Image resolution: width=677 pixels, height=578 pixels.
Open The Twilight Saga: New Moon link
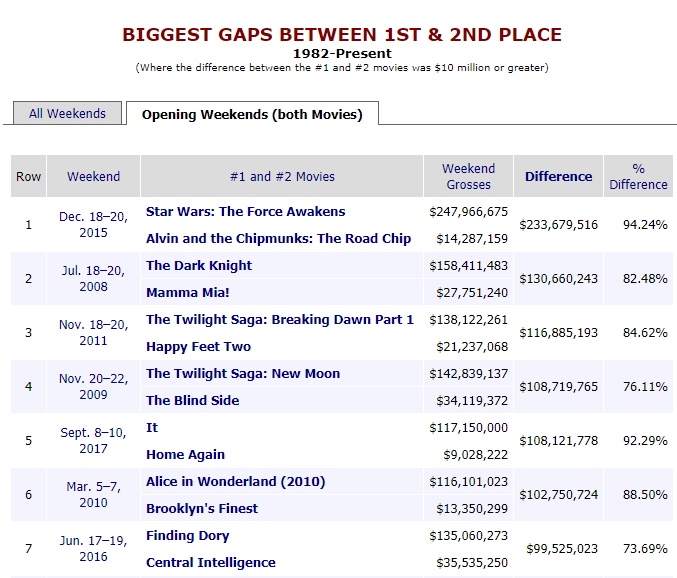click(x=243, y=373)
